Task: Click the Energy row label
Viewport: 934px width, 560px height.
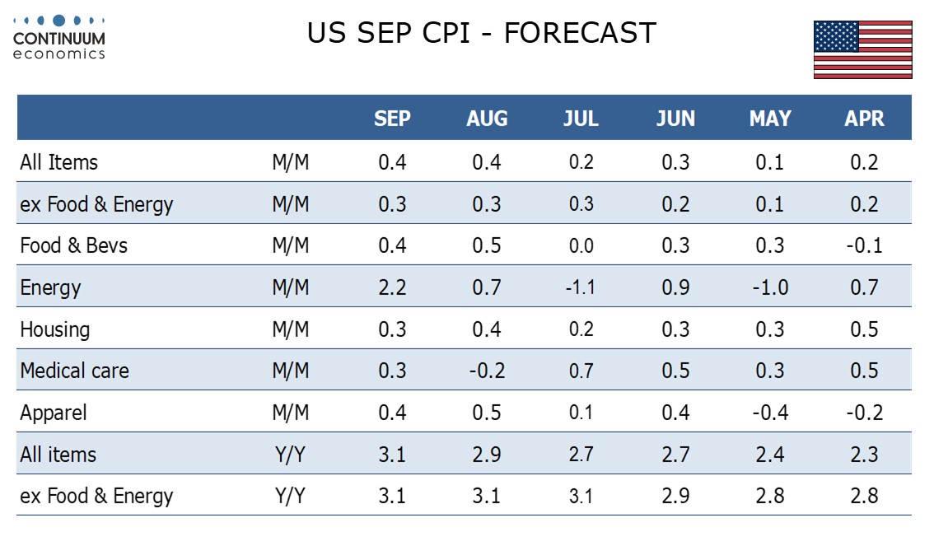Action: [x=51, y=287]
